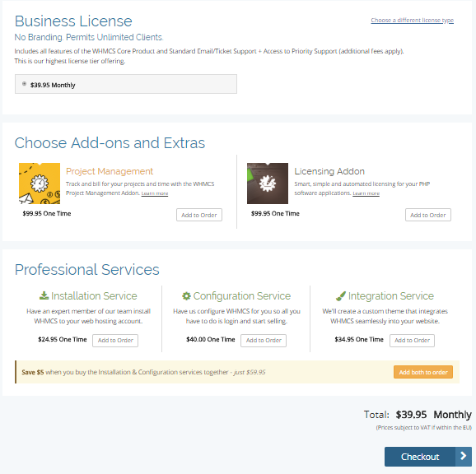The height and width of the screenshot is (474, 476).
Task: Click the Professional Services heading
Action: [x=87, y=270]
